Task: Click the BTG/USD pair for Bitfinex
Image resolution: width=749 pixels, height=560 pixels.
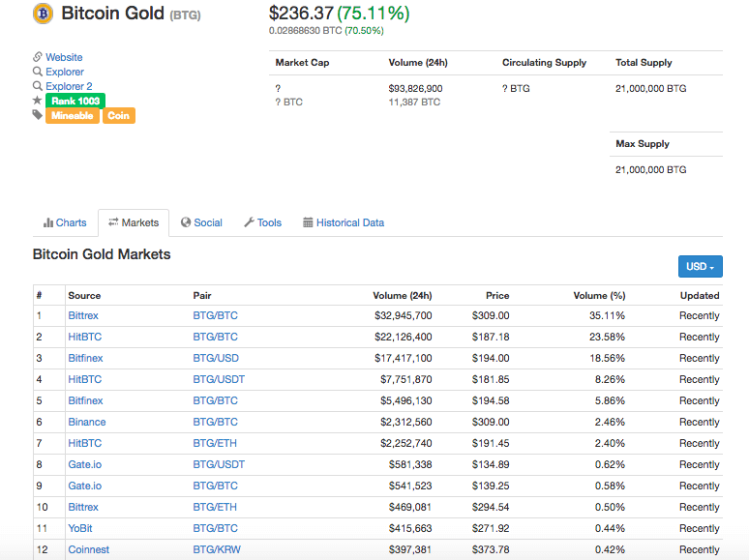Action: click(216, 358)
